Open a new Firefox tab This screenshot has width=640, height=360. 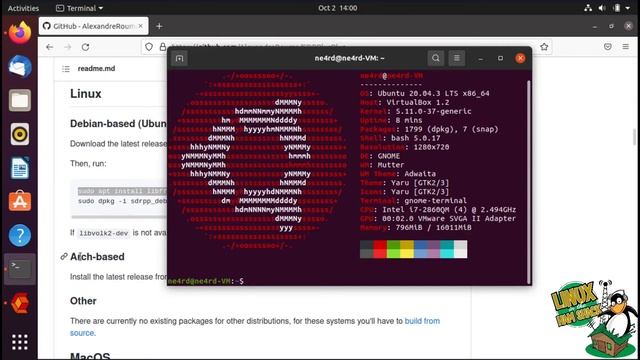(159, 26)
